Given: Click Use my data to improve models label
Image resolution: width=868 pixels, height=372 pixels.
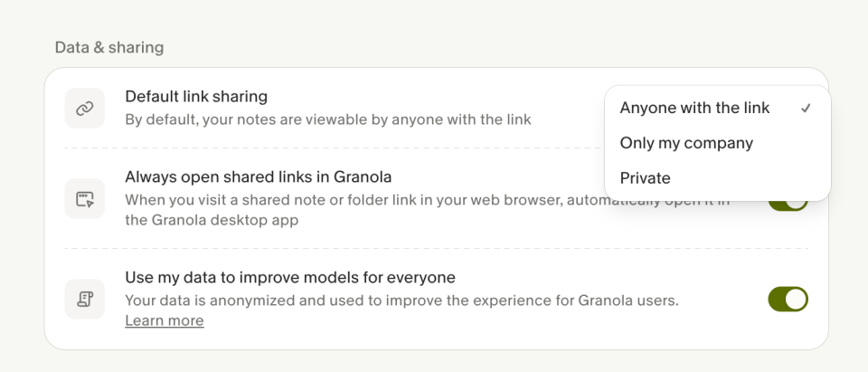Looking at the screenshot, I should 289,277.
